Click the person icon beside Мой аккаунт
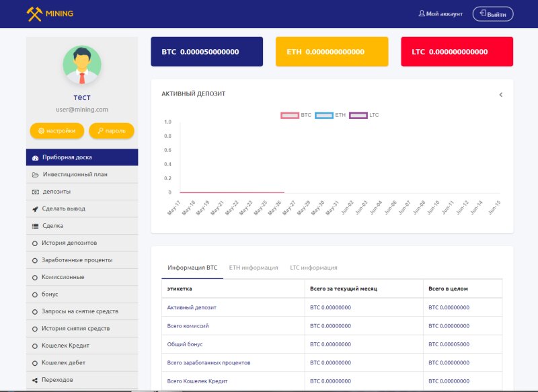Screen dimensions: 538x392 [x=422, y=13]
